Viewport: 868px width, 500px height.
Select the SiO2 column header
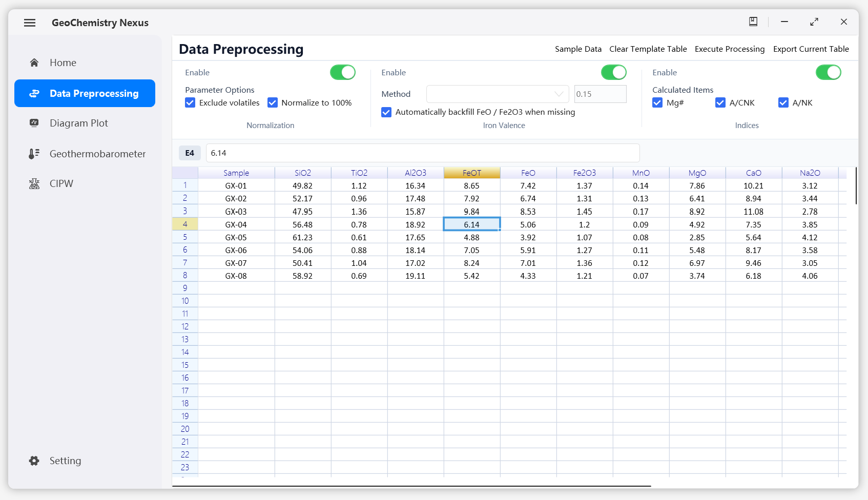click(303, 173)
